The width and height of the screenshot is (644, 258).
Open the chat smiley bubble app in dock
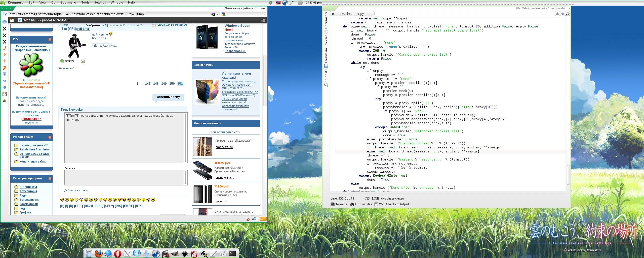(137, 253)
